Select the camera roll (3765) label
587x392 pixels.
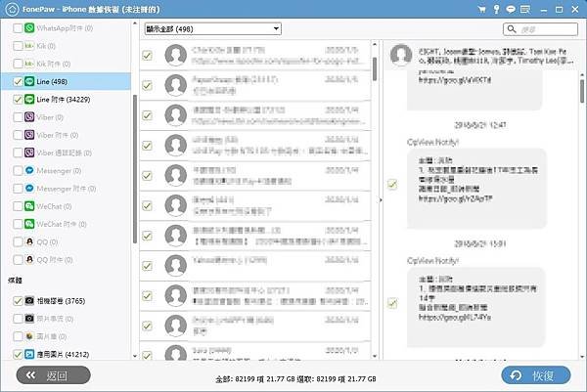pyautogui.click(x=61, y=301)
